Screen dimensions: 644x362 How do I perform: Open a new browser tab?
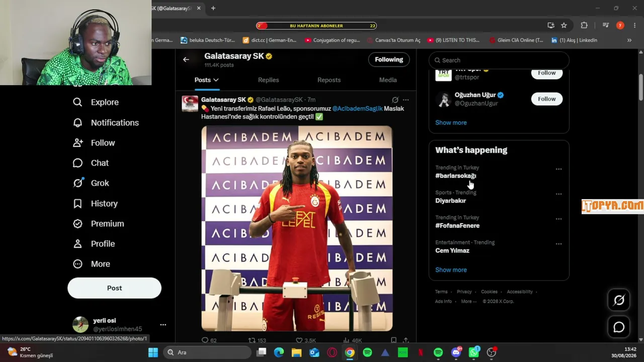pyautogui.click(x=213, y=8)
